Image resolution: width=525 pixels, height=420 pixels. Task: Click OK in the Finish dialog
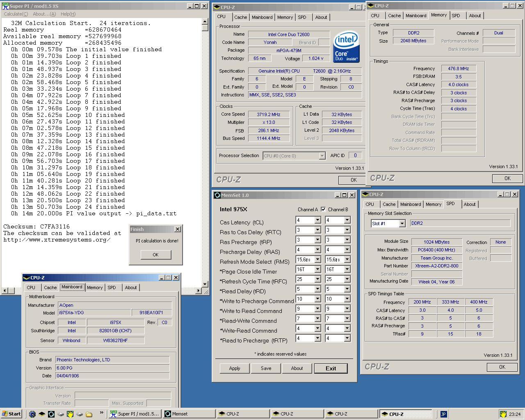click(x=155, y=255)
